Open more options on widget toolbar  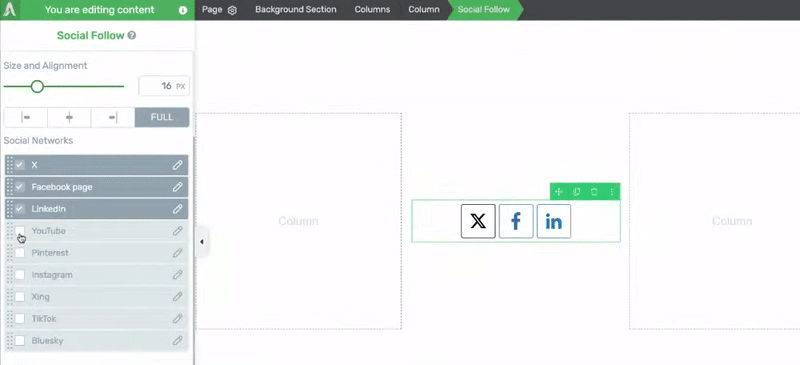point(612,192)
